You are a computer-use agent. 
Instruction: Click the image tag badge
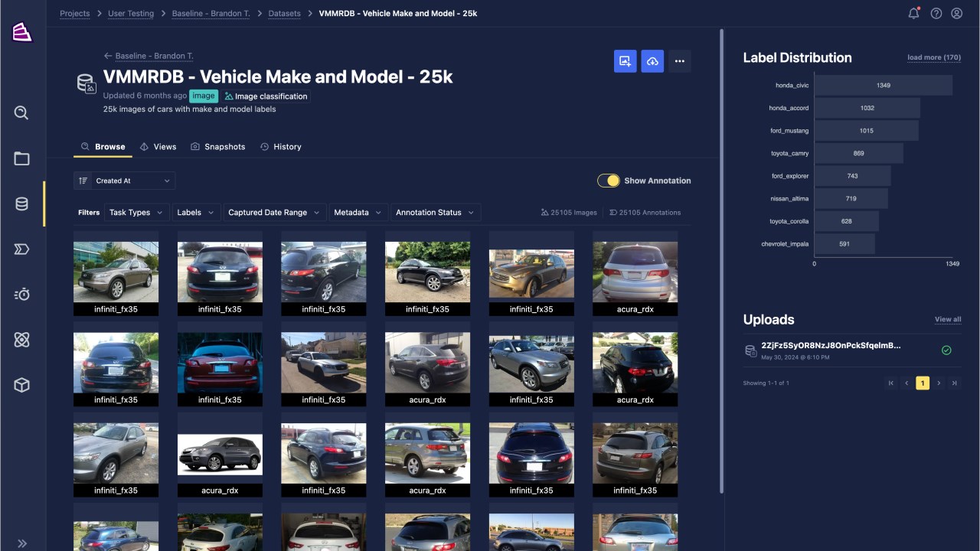(204, 96)
